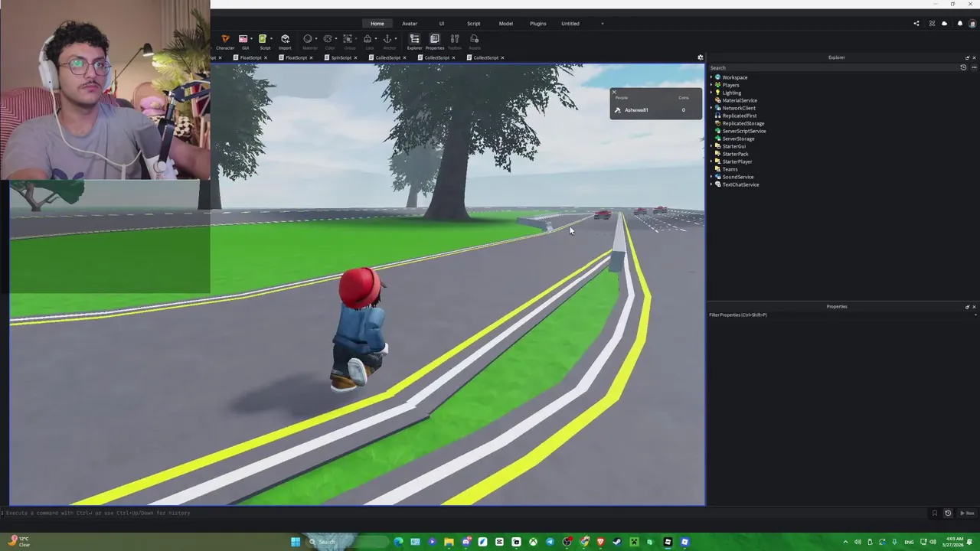Switch to the Script ribbon tab
Screen dimensions: 980x551
pos(474,24)
